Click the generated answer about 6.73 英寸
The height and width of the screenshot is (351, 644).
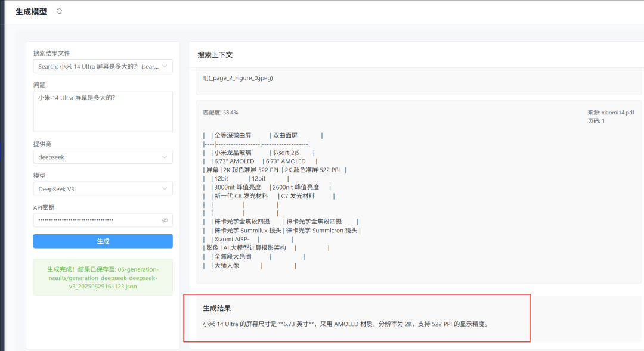coord(346,324)
